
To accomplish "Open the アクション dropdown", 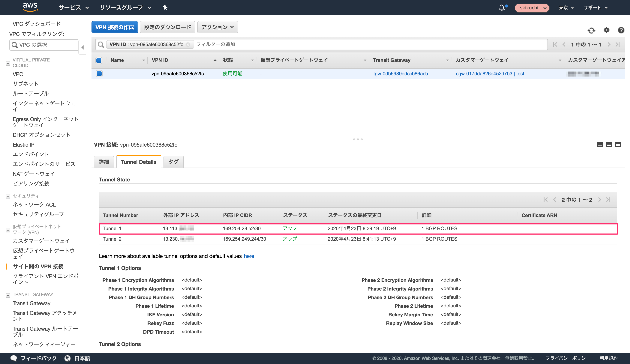I will [217, 27].
